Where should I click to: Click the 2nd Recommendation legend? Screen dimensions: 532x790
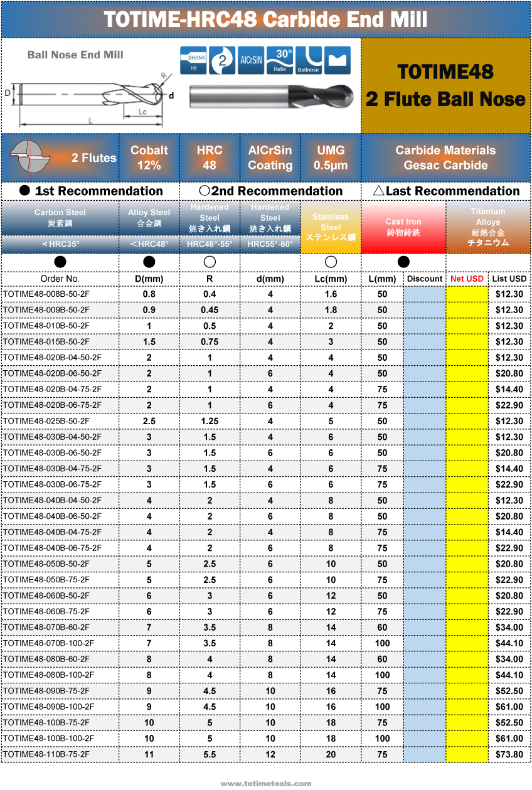(x=270, y=191)
